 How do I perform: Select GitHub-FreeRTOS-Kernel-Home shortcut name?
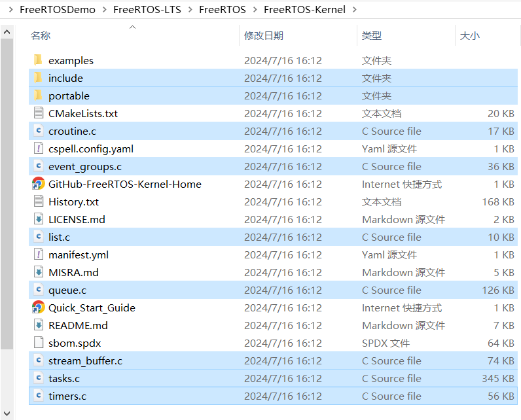[x=125, y=184]
